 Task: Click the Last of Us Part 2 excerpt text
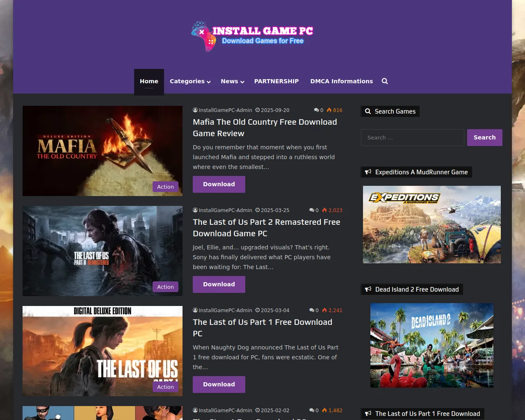click(x=262, y=257)
